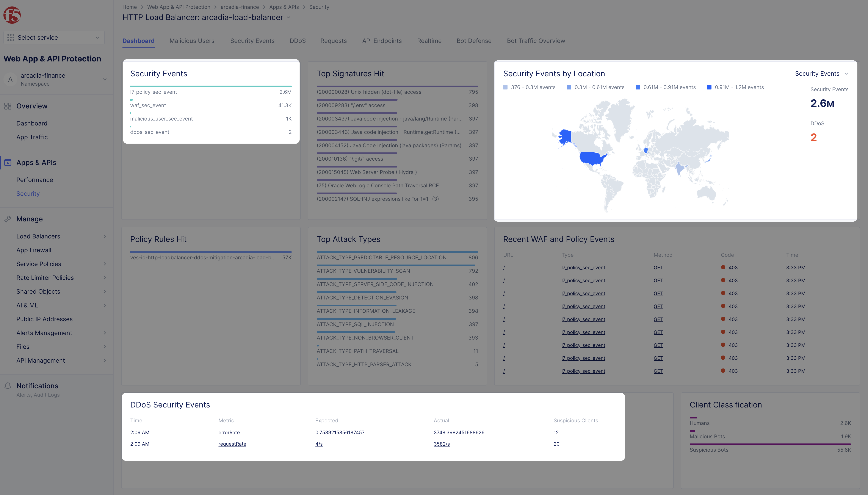Click the F5 logo icon
The image size is (868, 495).
pos(12,15)
